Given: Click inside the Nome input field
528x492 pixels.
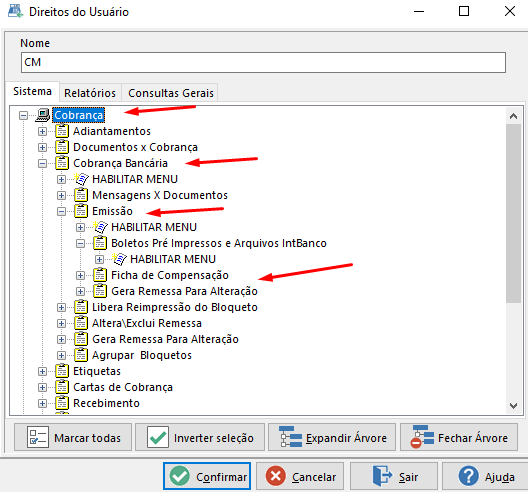Looking at the screenshot, I should pyautogui.click(x=263, y=62).
